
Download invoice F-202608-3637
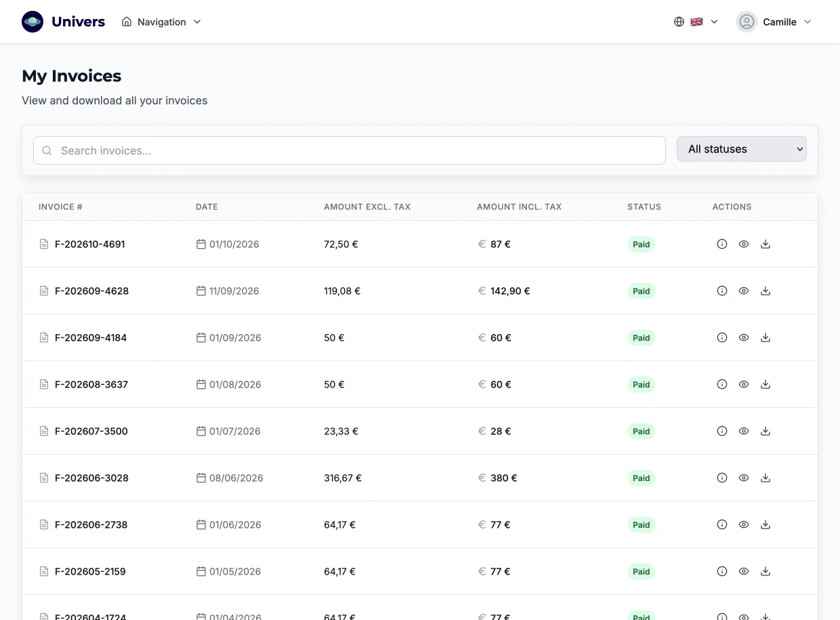point(765,384)
